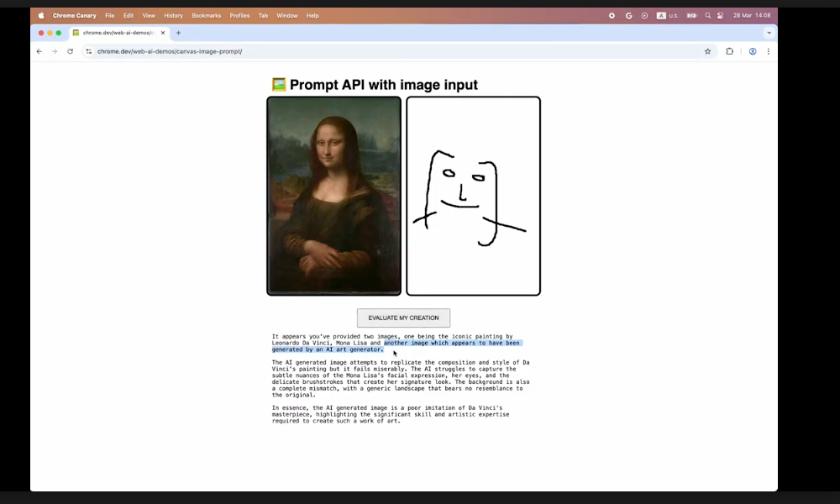Click the text 'It appears you've provided two images'
The height and width of the screenshot is (504, 840).
pos(335,336)
